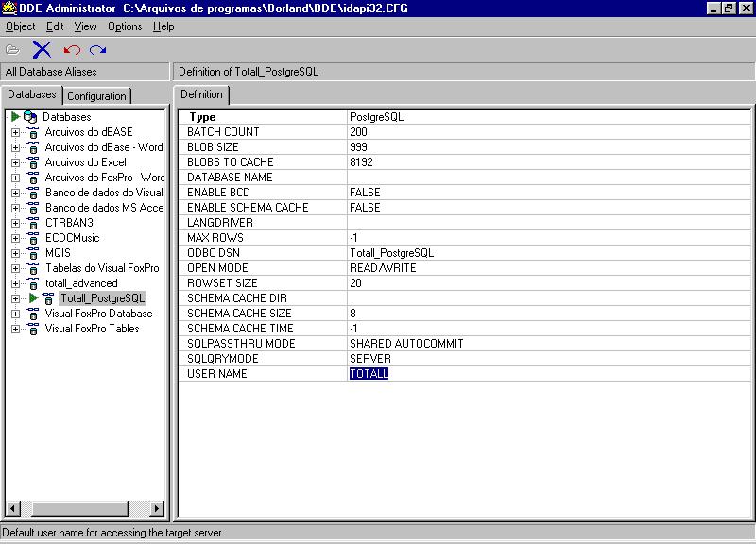Expand the Banco de dados do Visual node
This screenshot has width=756, height=544.
pos(15,193)
